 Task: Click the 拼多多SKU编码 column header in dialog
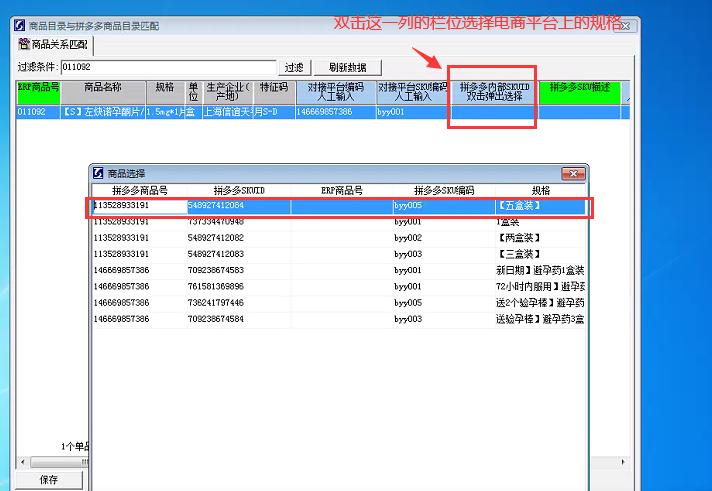click(442, 190)
